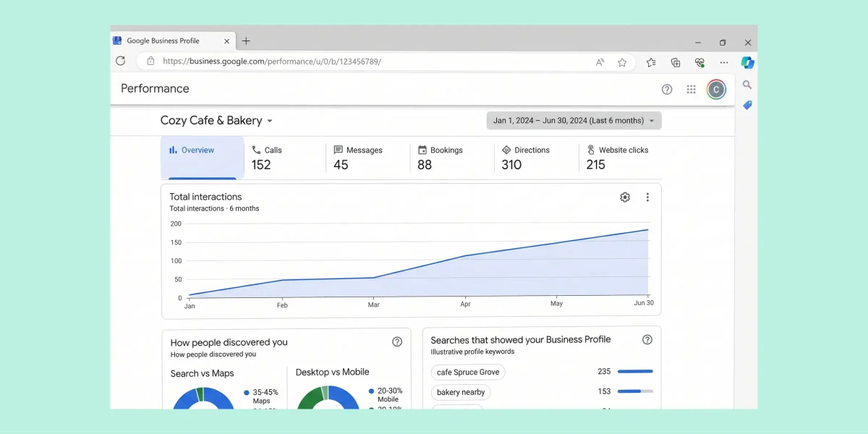Viewport: 868px width, 434px height.
Task: Switch to the Directions tab
Action: (x=535, y=157)
